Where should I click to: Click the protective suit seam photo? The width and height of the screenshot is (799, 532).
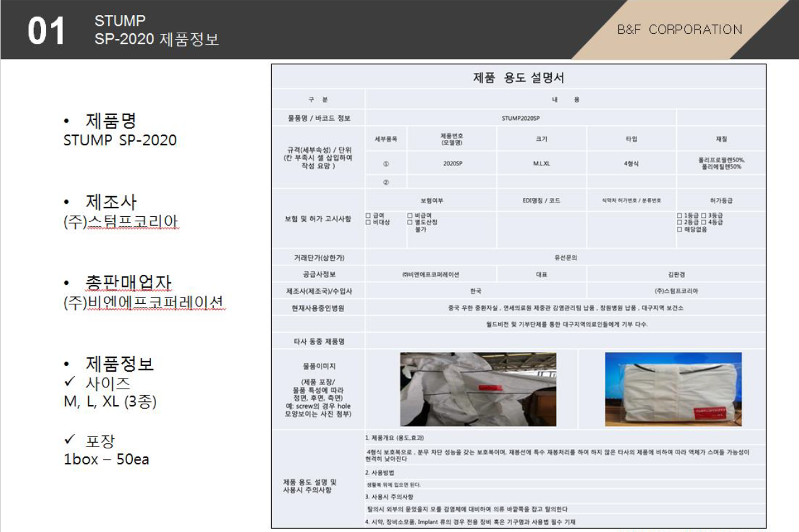[478, 389]
